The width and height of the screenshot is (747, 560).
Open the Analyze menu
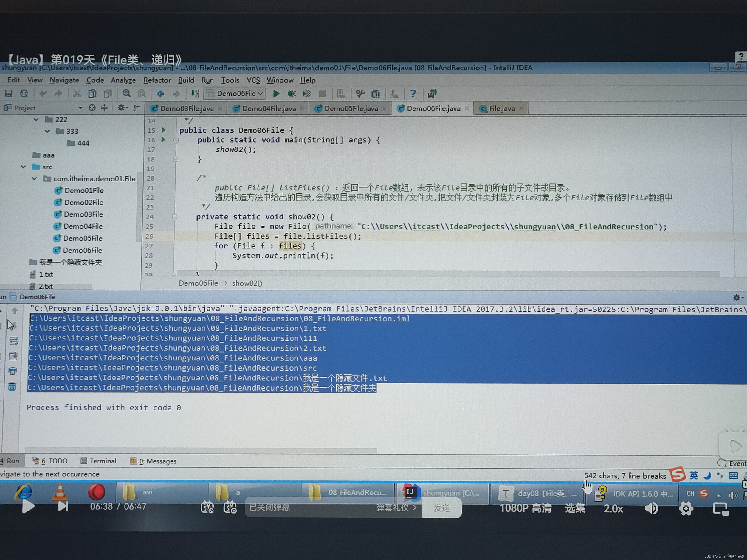coord(123,80)
